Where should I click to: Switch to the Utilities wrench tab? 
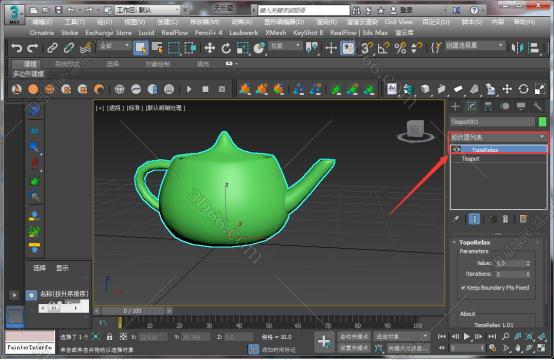537,106
